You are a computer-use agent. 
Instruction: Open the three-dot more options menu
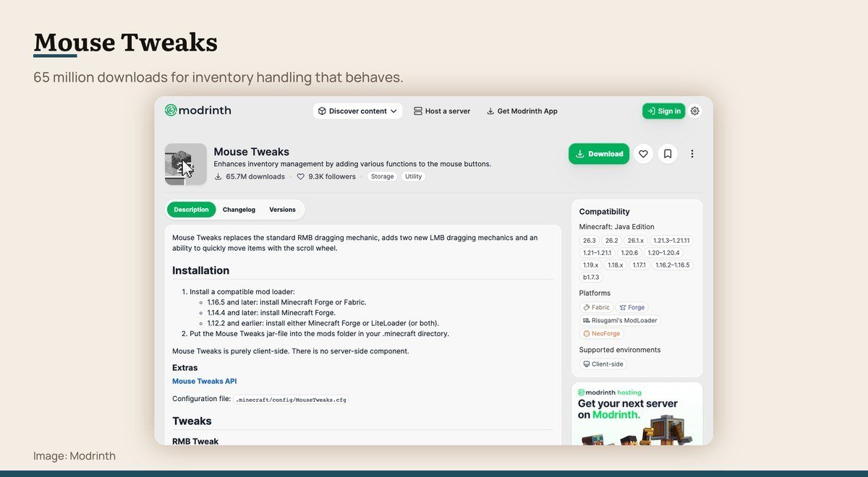692,154
